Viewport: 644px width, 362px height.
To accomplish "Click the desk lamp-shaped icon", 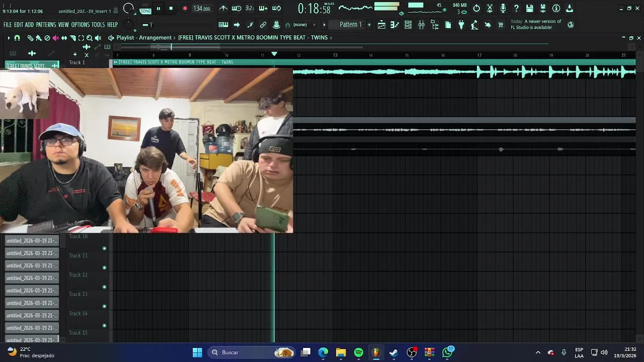I will pyautogui.click(x=474, y=25).
